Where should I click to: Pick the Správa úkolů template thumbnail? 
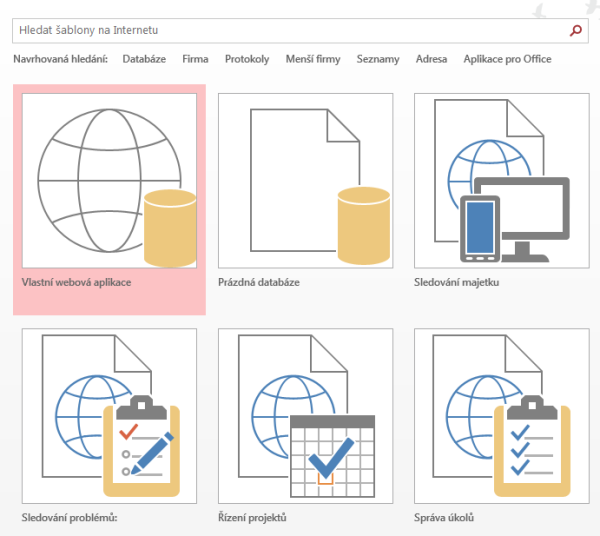(502, 416)
